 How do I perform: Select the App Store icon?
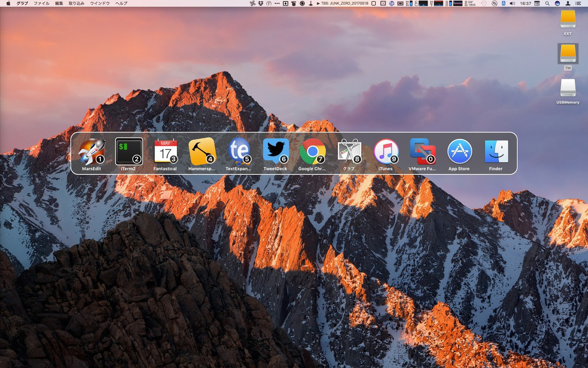point(459,152)
